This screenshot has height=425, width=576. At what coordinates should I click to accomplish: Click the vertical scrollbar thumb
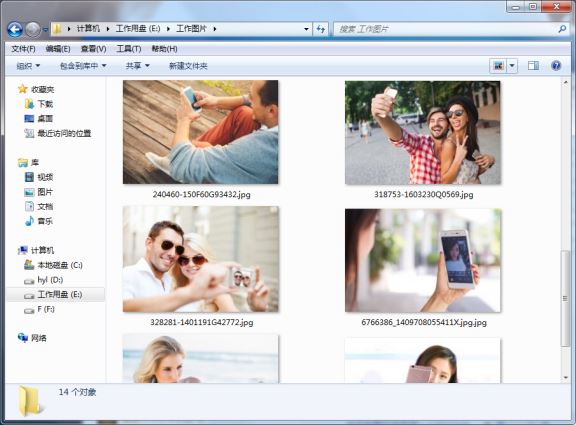point(565,298)
